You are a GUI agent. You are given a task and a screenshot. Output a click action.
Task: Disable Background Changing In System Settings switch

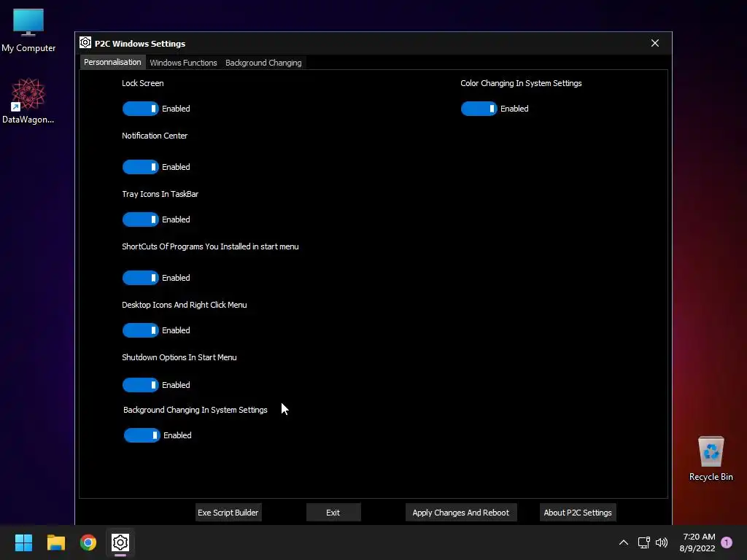coord(142,435)
